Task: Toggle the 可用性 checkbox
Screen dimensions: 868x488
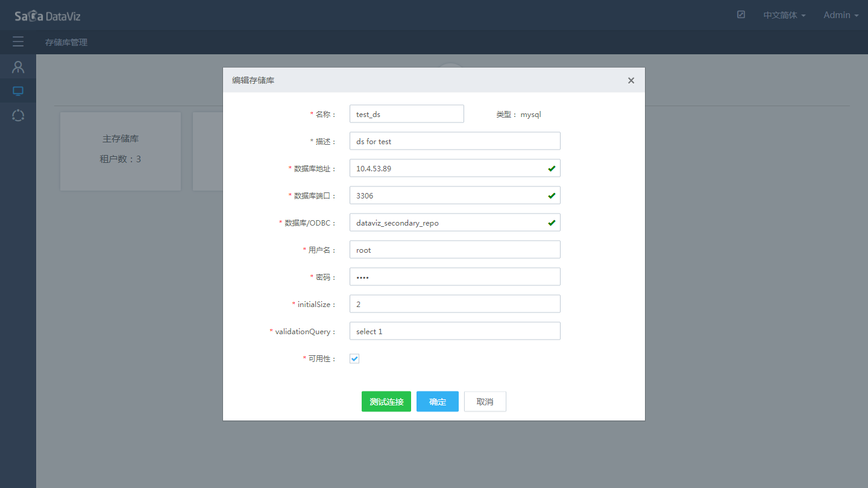Action: (x=354, y=359)
